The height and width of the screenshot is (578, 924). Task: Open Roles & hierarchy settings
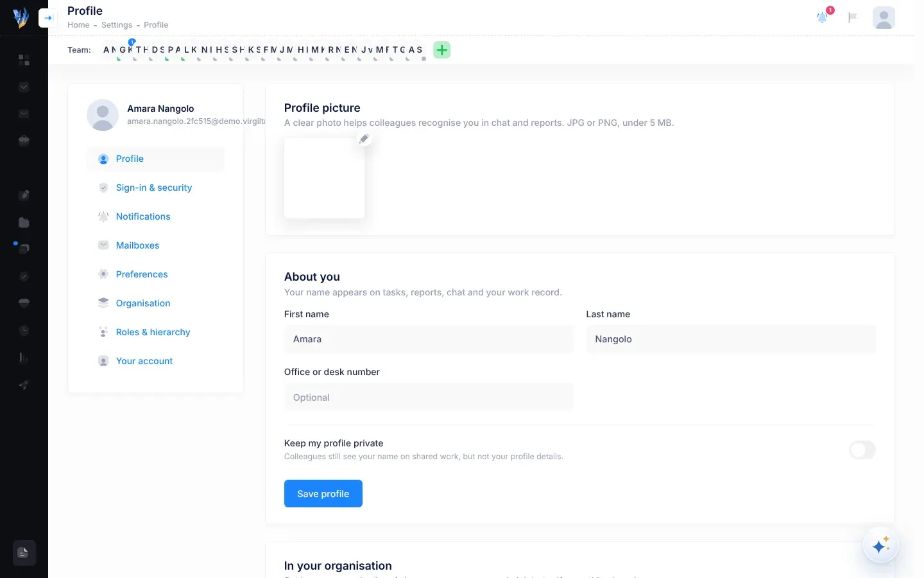click(x=156, y=332)
